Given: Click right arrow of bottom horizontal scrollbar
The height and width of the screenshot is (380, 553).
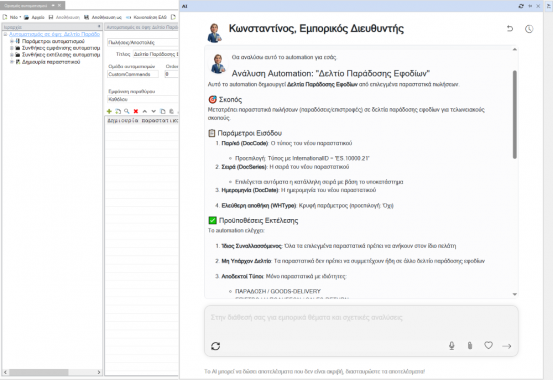Looking at the screenshot, I should [x=99, y=372].
